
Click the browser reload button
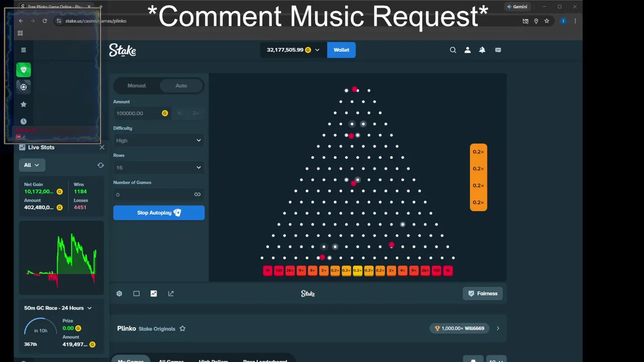click(x=45, y=21)
